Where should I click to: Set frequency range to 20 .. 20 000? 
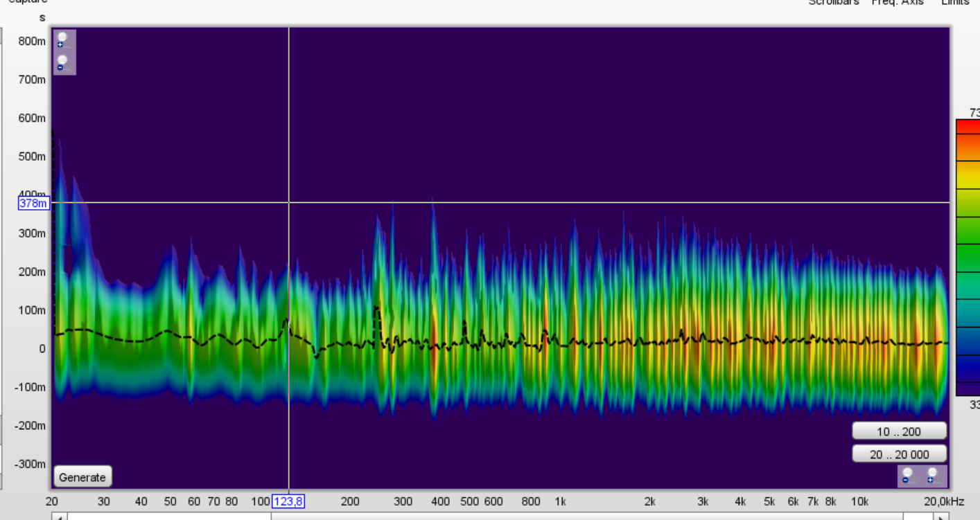(x=899, y=454)
